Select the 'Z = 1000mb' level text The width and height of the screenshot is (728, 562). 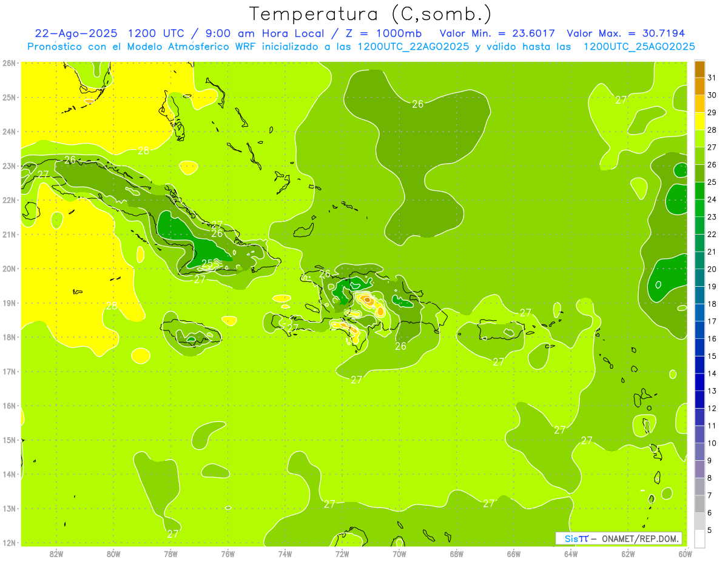383,33
